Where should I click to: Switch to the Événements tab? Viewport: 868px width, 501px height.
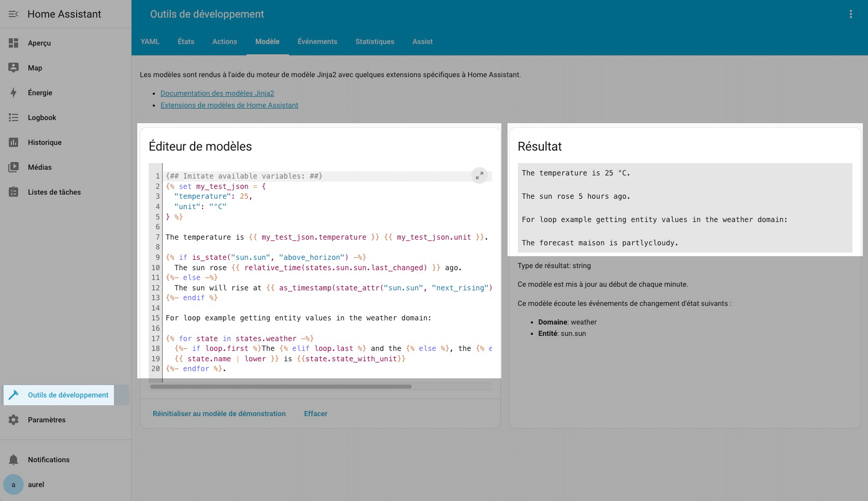[x=317, y=41]
